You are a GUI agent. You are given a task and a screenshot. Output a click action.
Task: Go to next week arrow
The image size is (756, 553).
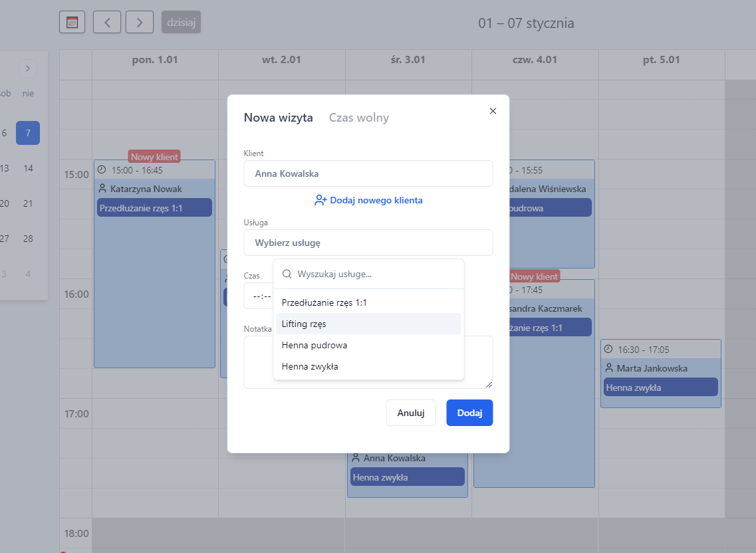[140, 22]
